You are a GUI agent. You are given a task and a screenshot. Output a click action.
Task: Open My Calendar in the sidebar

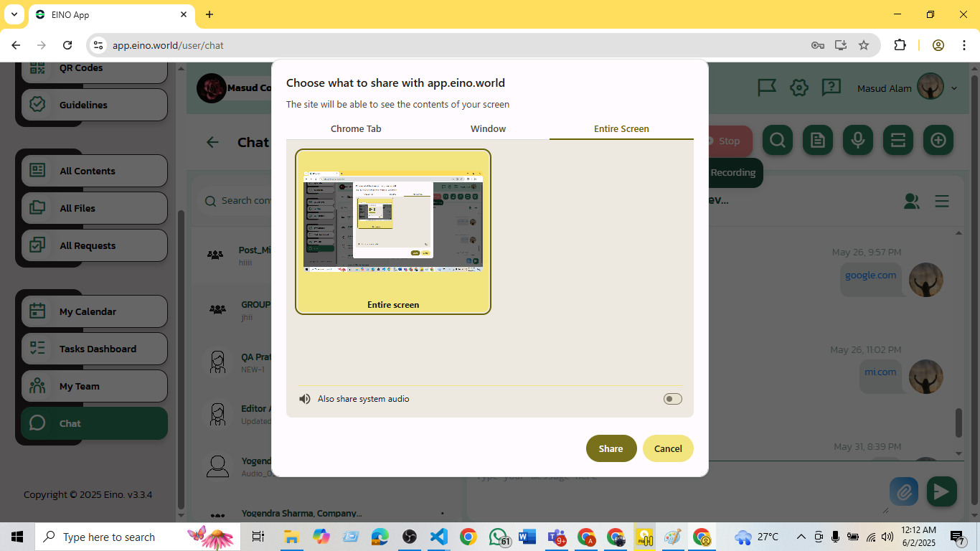[95, 311]
